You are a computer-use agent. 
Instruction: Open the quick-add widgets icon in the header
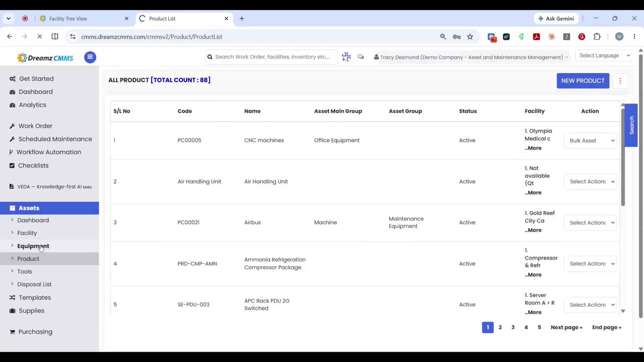tap(346, 57)
